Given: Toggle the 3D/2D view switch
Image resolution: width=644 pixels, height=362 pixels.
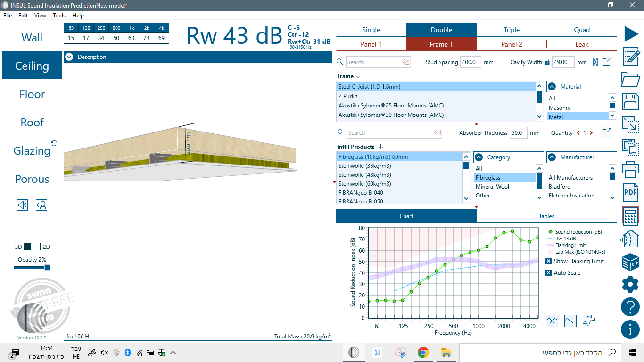Looking at the screenshot, I should (32, 247).
